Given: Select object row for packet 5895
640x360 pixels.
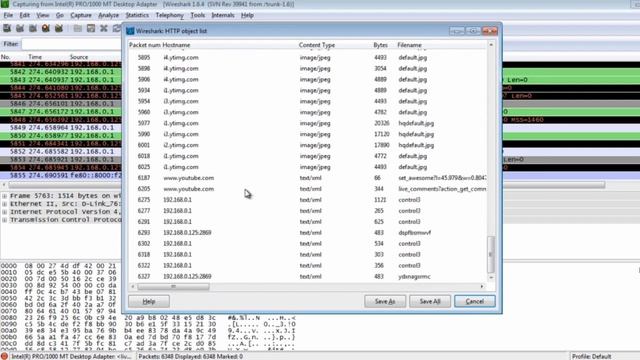Looking at the screenshot, I should pos(308,58).
